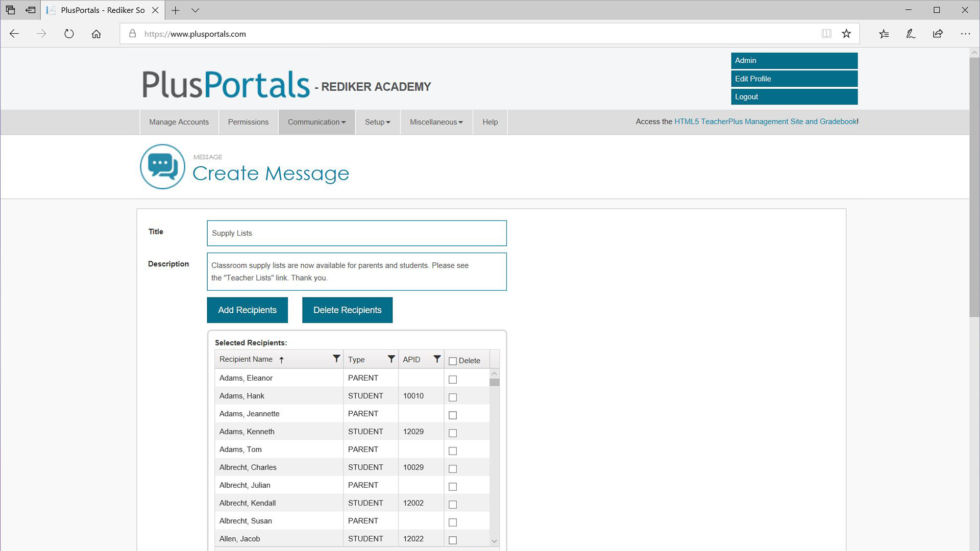
Task: Tick the delete checkbox for Adams, Eleanor
Action: [x=453, y=380]
